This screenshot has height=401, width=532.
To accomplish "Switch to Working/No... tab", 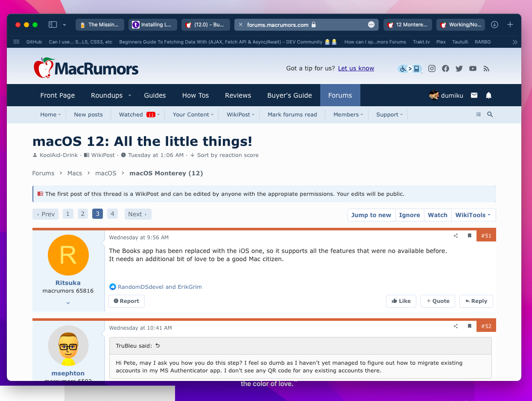I will tap(461, 25).
